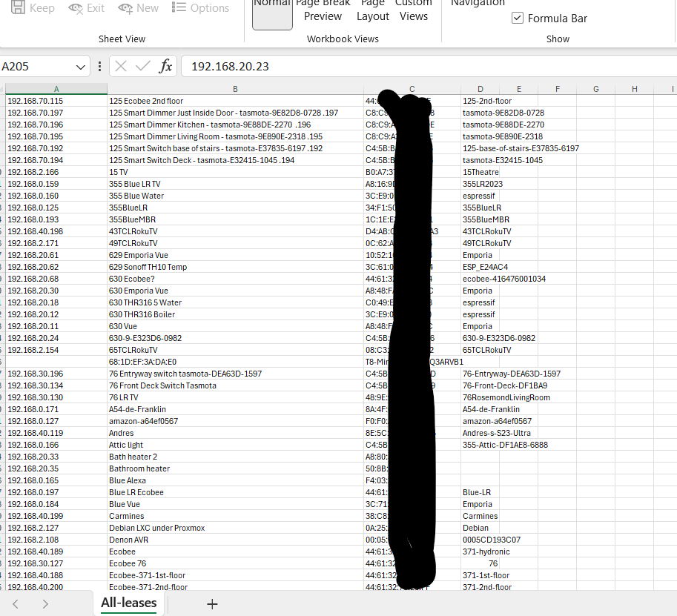Select cell '630 THR316 Boiler'

pyautogui.click(x=235, y=315)
